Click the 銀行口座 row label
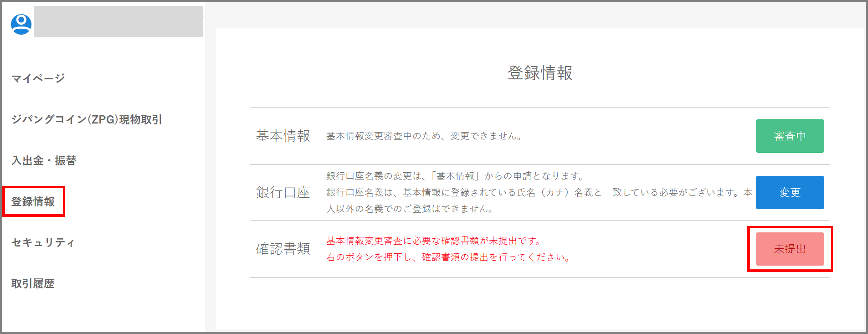The height and width of the screenshot is (334, 868). tap(283, 192)
